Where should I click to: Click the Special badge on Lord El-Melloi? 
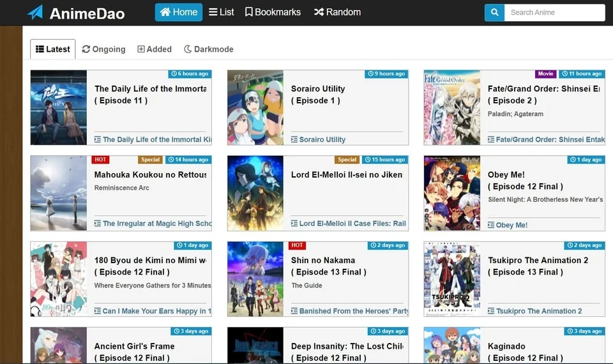[x=347, y=160]
